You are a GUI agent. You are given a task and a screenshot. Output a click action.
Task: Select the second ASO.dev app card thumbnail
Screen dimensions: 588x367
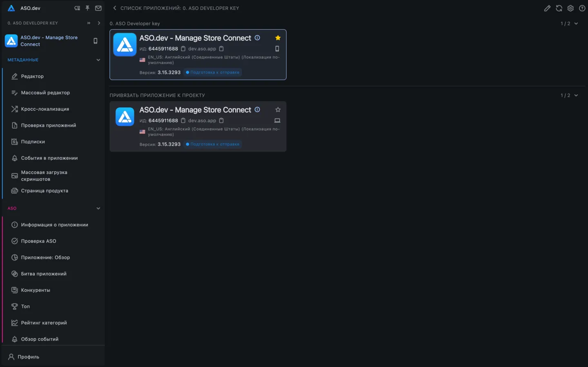tap(125, 117)
